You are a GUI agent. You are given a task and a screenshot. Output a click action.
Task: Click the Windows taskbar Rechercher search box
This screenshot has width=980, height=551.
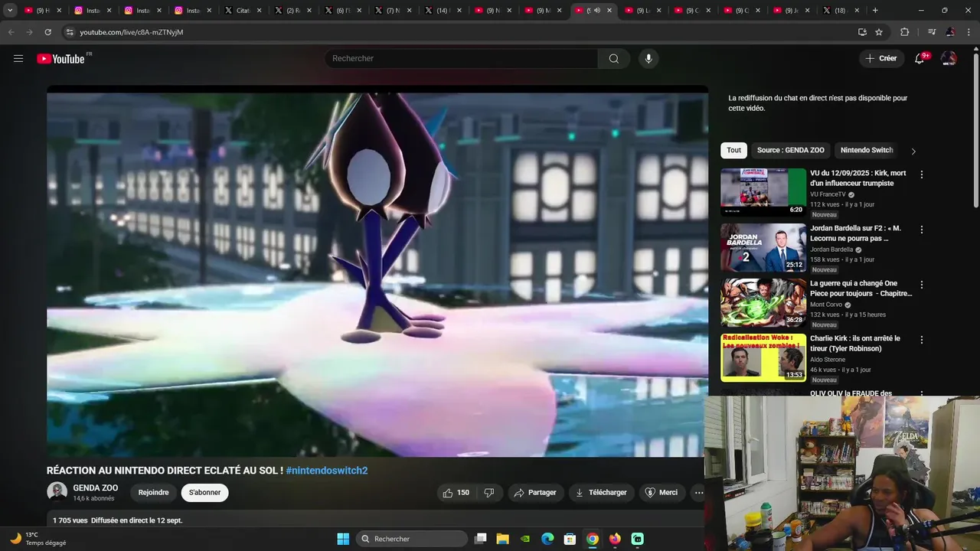[413, 539]
